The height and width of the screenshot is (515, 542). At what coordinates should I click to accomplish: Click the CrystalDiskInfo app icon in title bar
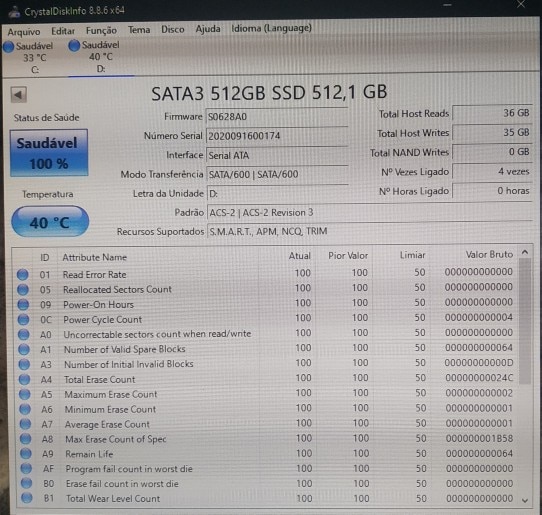pyautogui.click(x=14, y=11)
